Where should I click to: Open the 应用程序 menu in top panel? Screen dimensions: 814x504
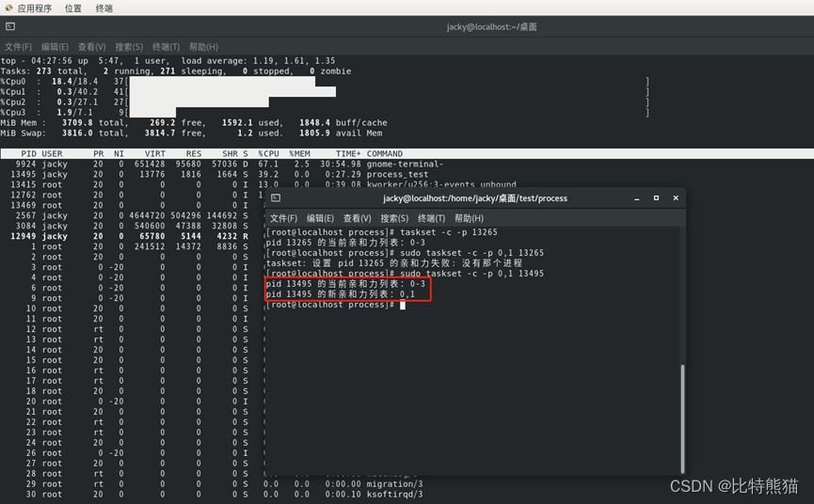(x=34, y=8)
